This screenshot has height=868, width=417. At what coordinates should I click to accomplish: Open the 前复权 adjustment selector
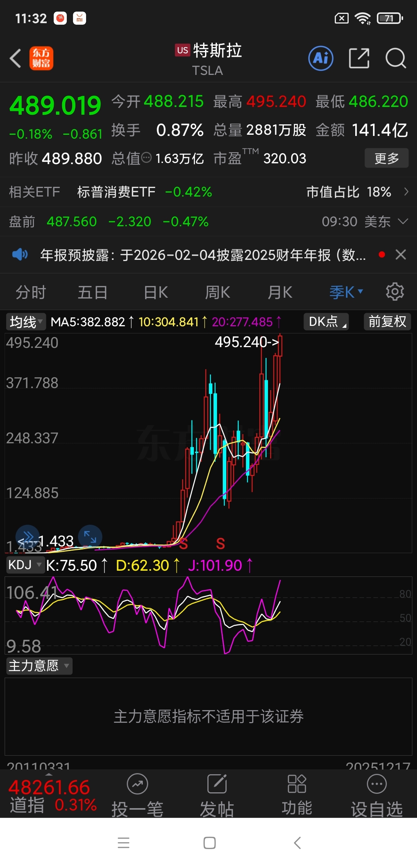coord(387,322)
